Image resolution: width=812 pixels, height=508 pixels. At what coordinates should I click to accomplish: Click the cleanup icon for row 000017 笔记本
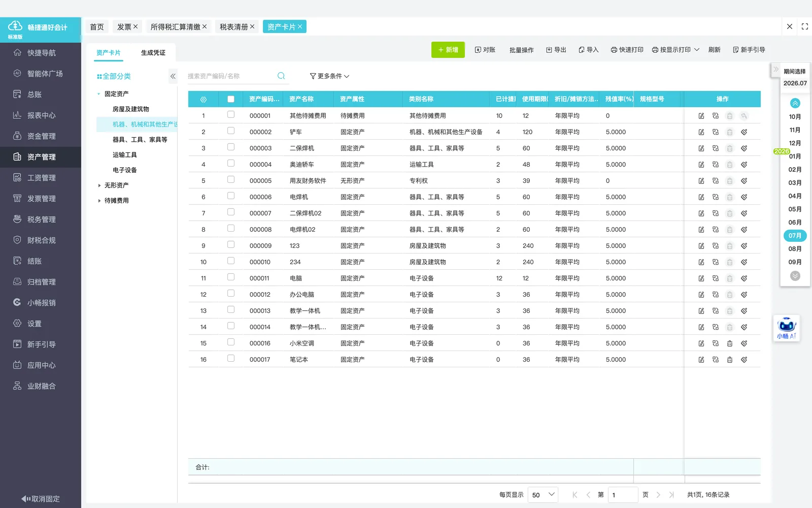(x=744, y=360)
